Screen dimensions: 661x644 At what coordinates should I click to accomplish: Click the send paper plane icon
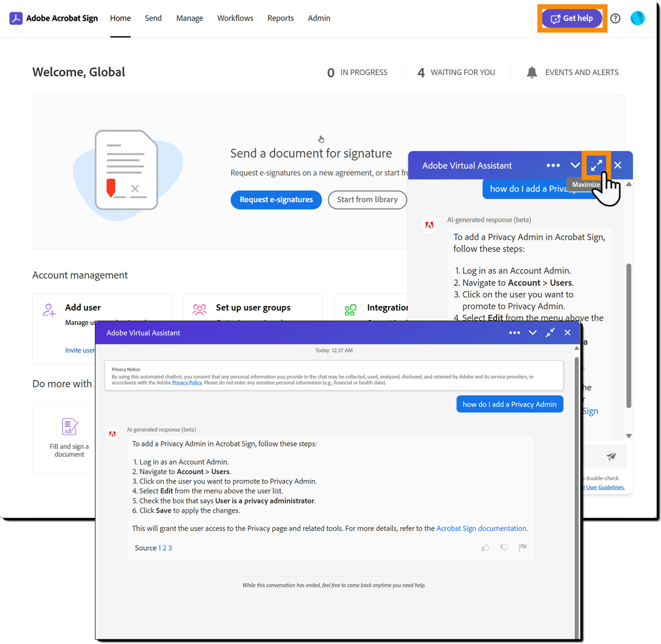tap(611, 456)
